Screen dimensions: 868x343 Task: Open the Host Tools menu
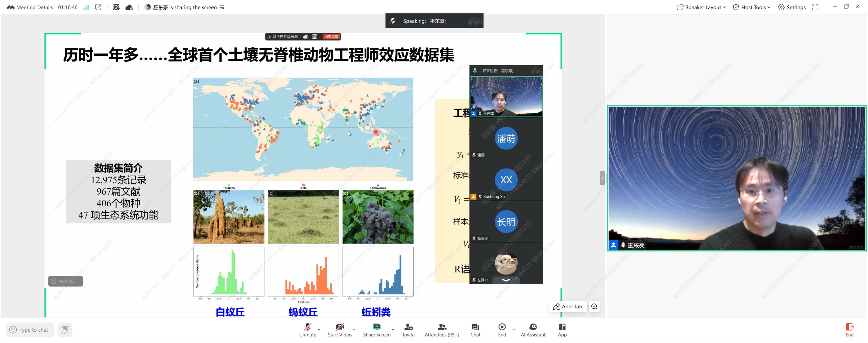pyautogui.click(x=751, y=7)
